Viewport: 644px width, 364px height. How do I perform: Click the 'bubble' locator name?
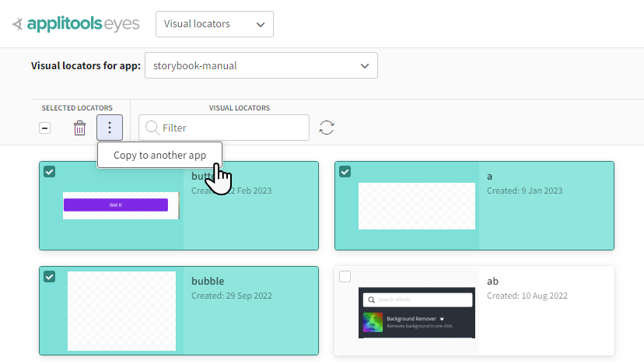[x=208, y=281]
